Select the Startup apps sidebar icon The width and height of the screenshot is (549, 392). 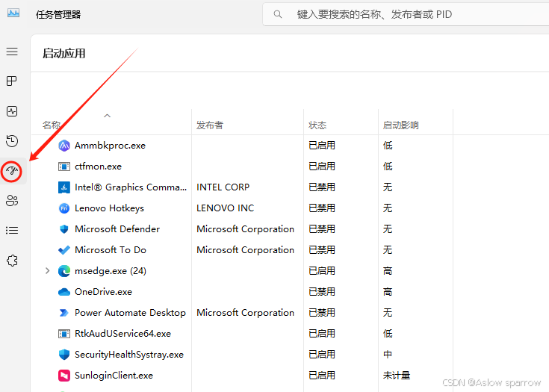[12, 171]
